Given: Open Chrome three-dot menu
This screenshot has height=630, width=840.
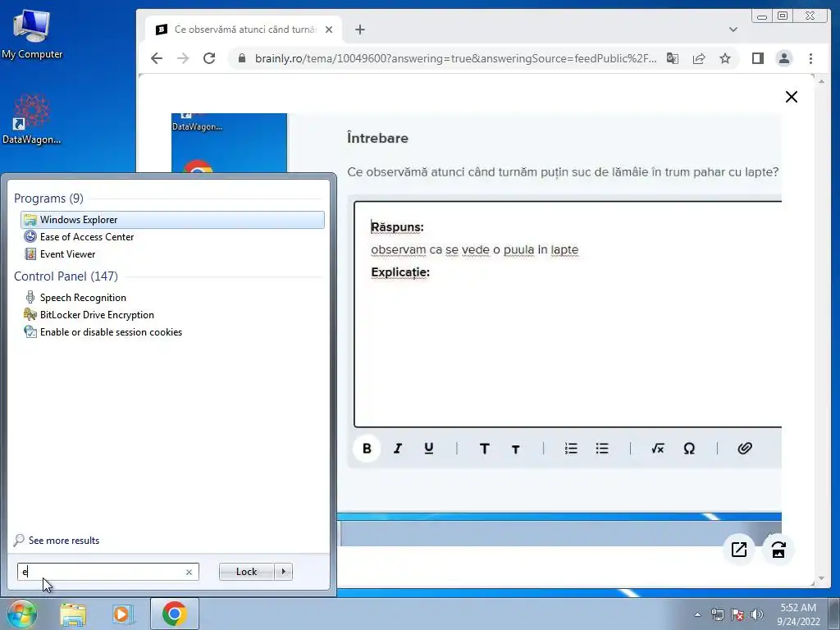Looking at the screenshot, I should coord(810,58).
